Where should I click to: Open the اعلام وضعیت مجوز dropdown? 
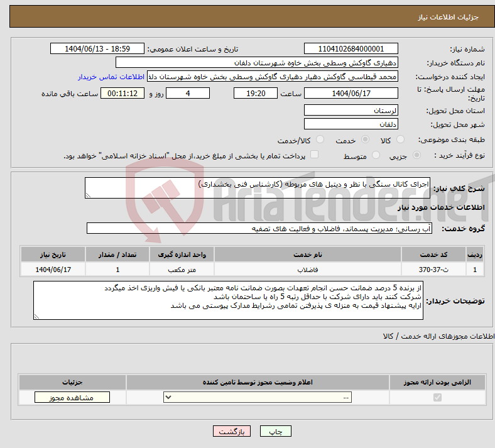click(258, 397)
